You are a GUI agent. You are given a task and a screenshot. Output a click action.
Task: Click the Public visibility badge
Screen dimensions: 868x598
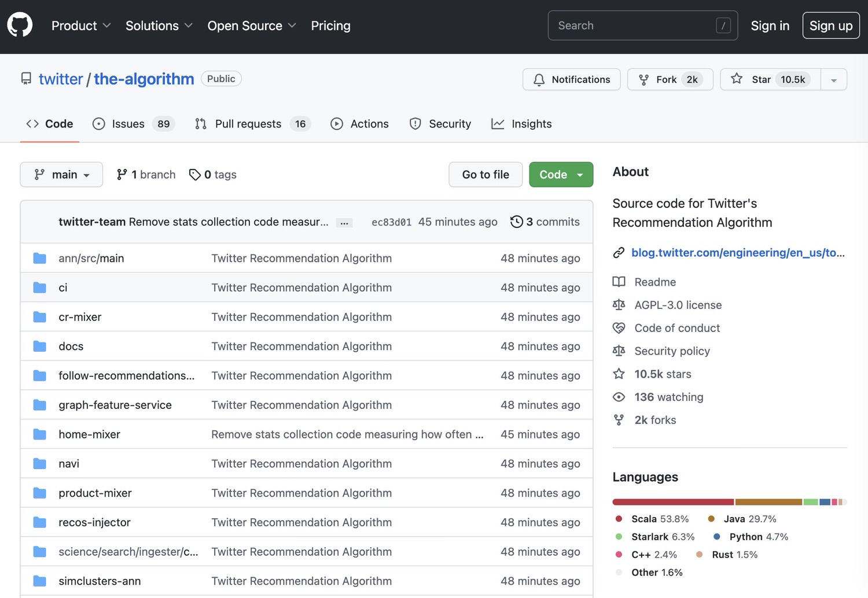coord(221,79)
